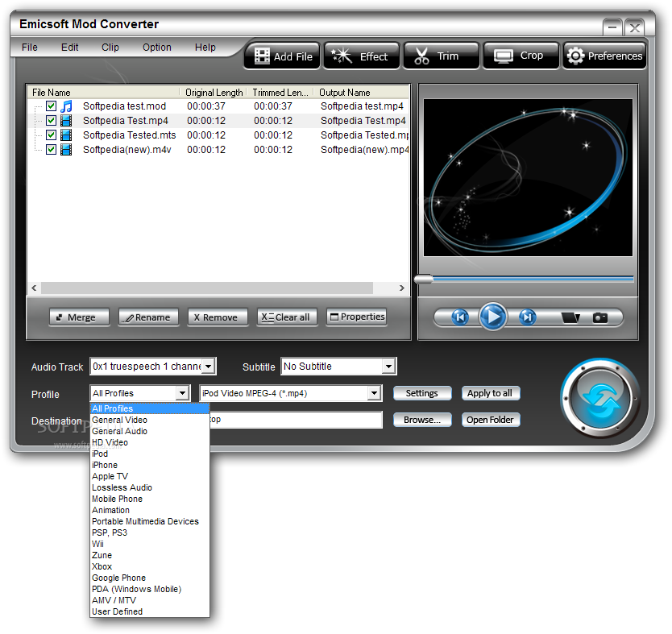Select AMV / MTV profile entry

click(x=150, y=601)
